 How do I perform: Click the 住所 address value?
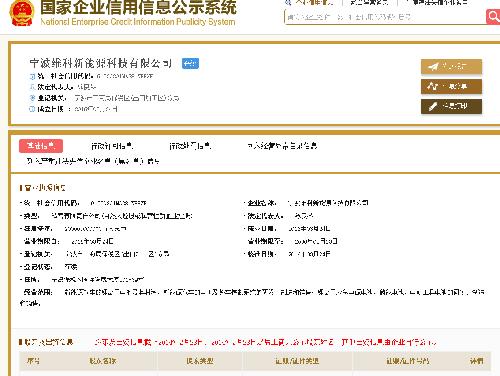(98, 279)
